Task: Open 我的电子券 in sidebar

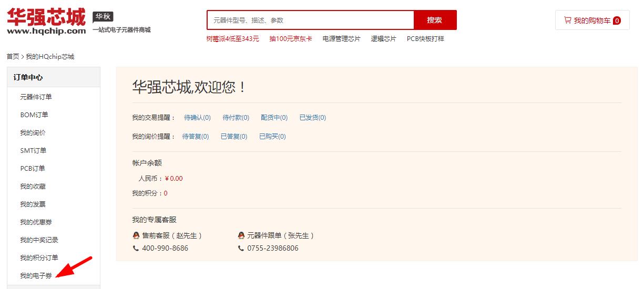Action: coord(36,276)
